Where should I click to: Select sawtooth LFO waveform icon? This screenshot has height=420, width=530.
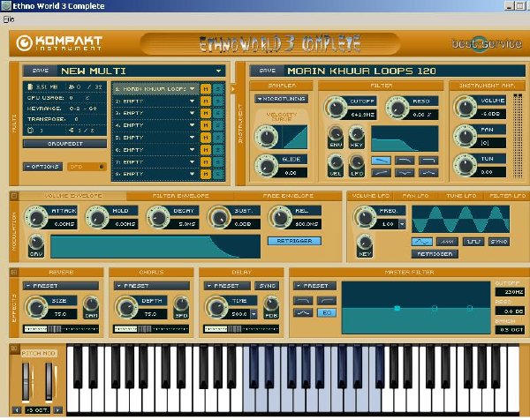click(x=447, y=242)
